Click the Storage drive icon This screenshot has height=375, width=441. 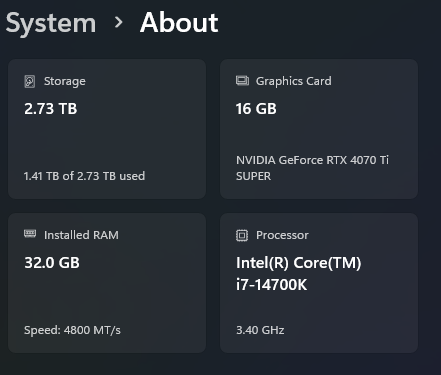30,81
